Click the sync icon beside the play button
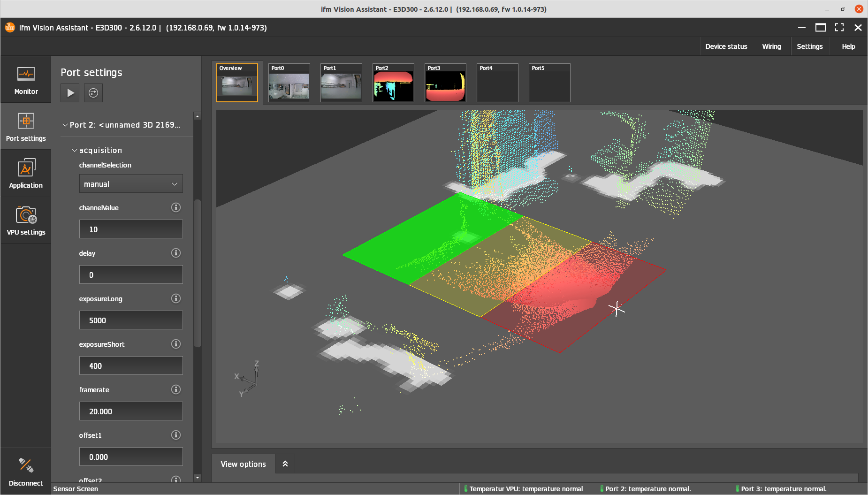 (93, 93)
